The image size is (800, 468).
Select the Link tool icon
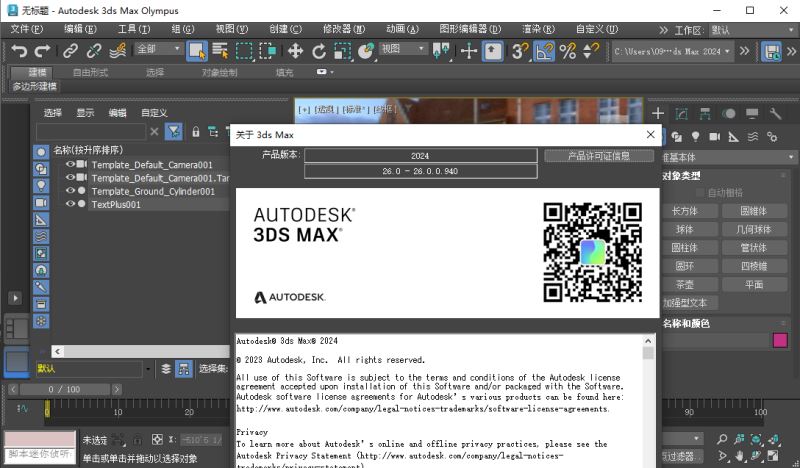tap(70, 51)
